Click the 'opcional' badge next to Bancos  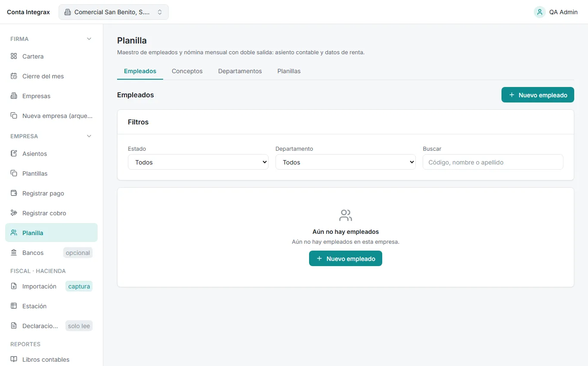coord(78,253)
